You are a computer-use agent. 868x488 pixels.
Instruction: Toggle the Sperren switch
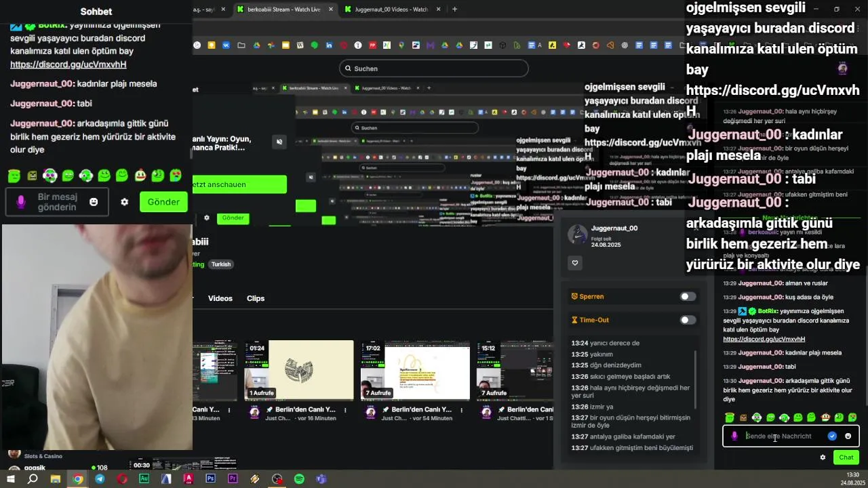point(688,296)
